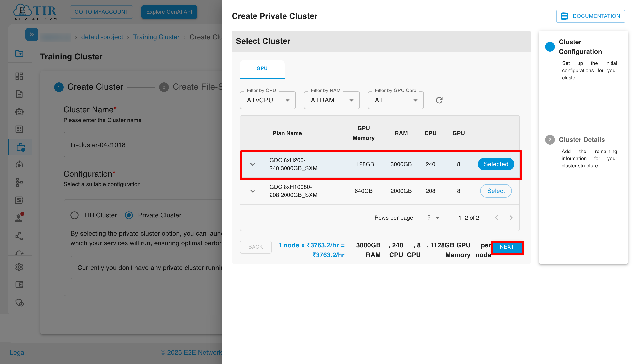This screenshot has width=635, height=364.
Task: Open the Training Cluster briefcase-clock icon in sidebar
Action: (21, 147)
